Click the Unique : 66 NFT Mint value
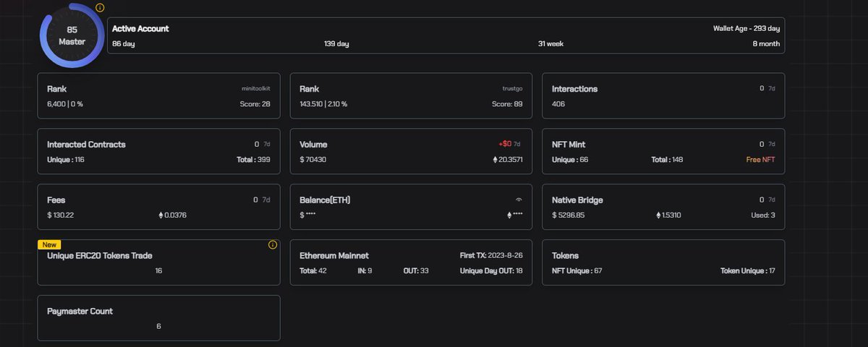The image size is (868, 347). pos(570,159)
